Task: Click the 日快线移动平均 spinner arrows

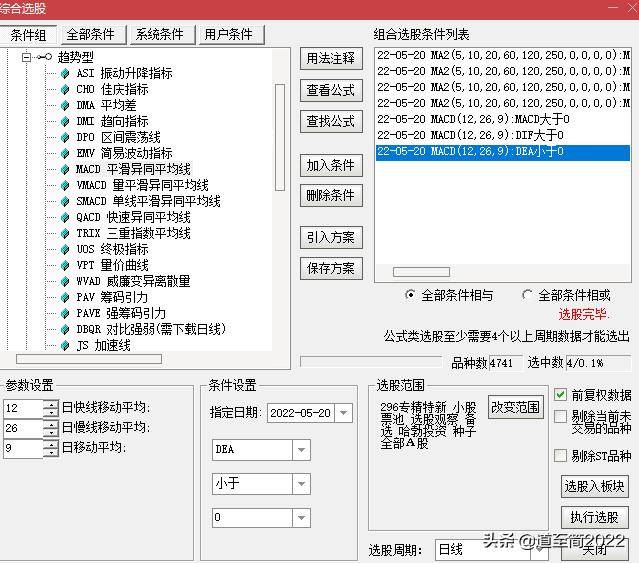Action: 51,408
